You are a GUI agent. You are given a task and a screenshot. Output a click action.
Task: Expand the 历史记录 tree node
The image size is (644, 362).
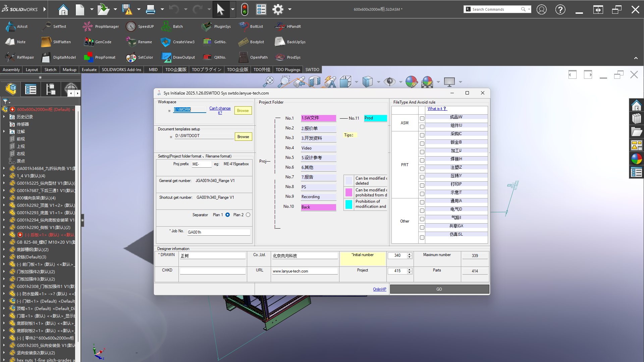pyautogui.click(x=4, y=117)
